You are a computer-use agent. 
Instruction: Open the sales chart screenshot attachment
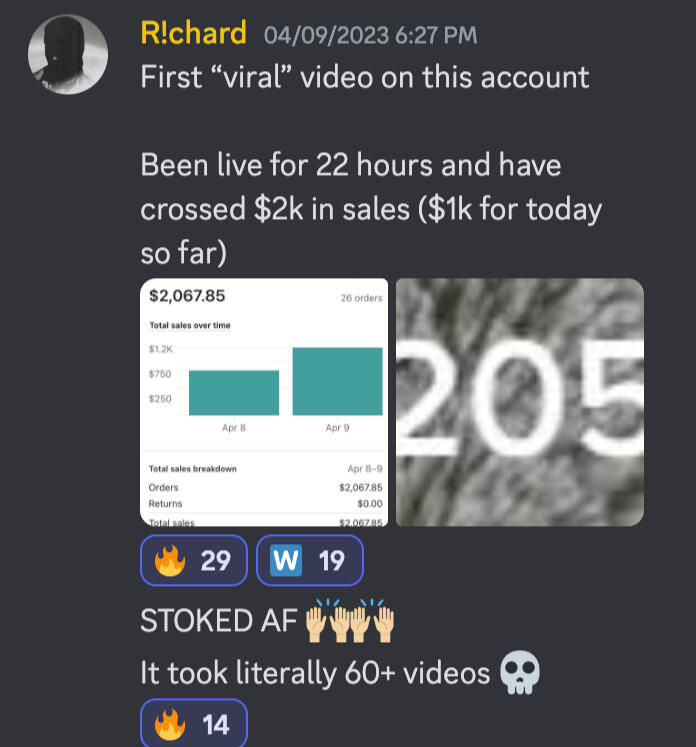264,402
